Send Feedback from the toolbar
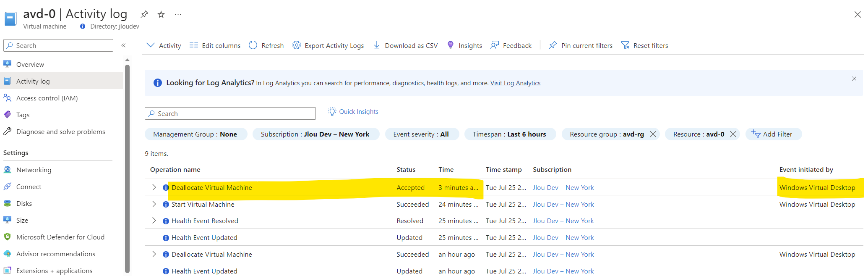Viewport: 868px width, 276px height. 511,45
